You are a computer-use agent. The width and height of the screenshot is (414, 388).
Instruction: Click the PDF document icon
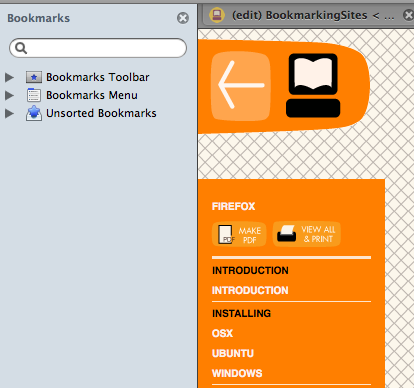tap(226, 234)
